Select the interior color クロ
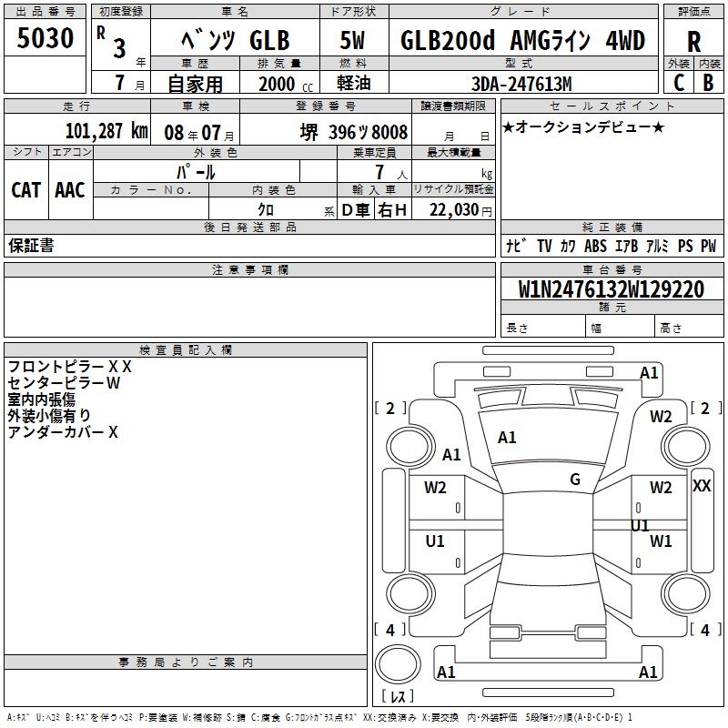Image resolution: width=728 pixels, height=728 pixels. (x=266, y=210)
